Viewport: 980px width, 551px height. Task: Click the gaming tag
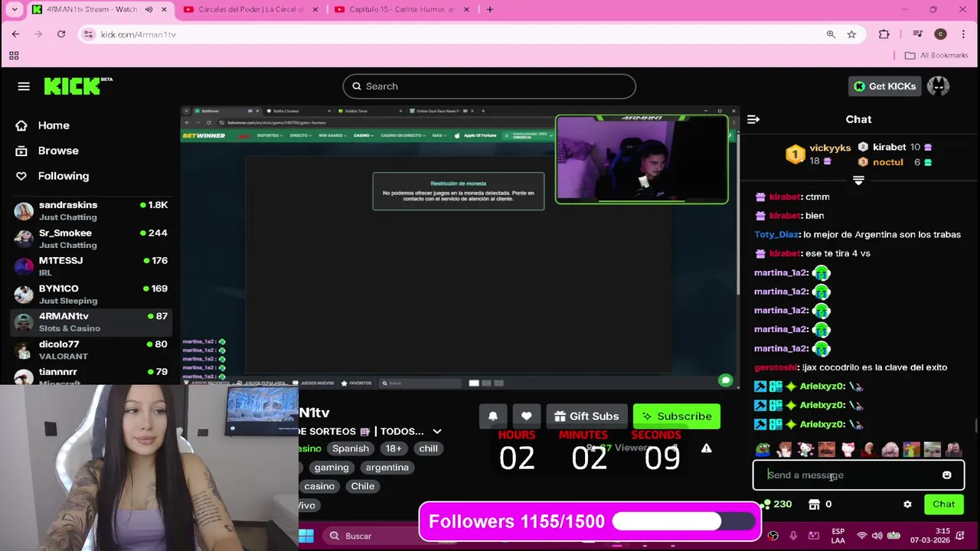point(332,468)
